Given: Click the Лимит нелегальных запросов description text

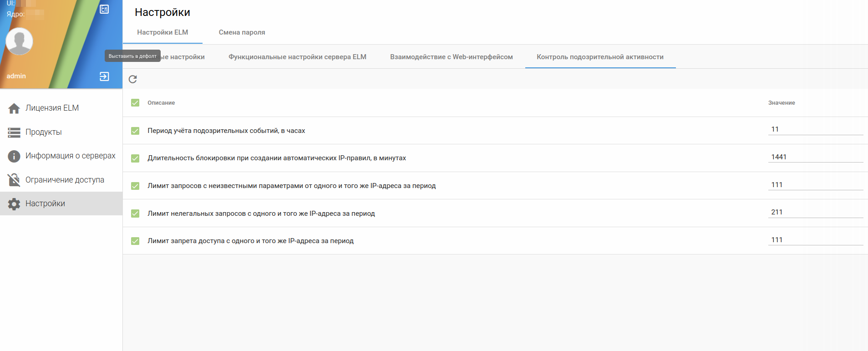Looking at the screenshot, I should [x=261, y=214].
